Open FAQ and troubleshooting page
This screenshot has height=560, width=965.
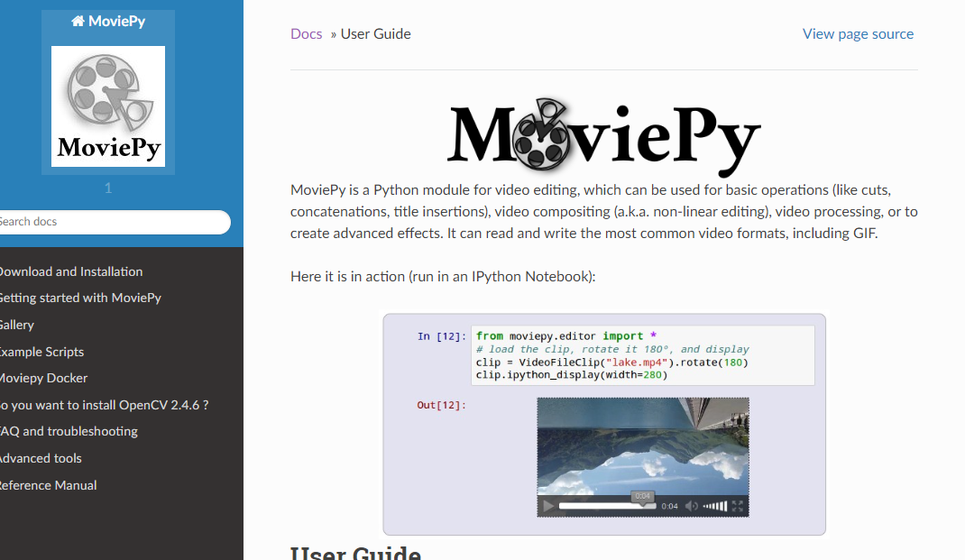coord(69,431)
